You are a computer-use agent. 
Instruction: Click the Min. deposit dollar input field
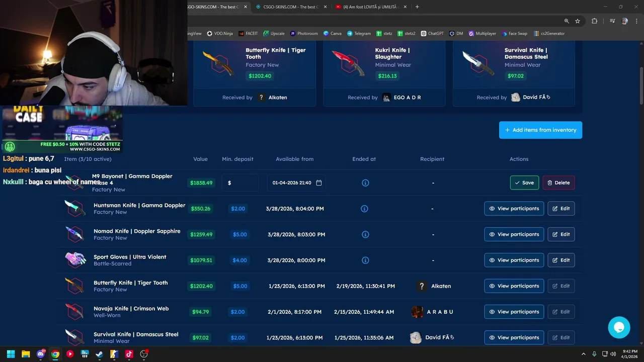pos(240,183)
